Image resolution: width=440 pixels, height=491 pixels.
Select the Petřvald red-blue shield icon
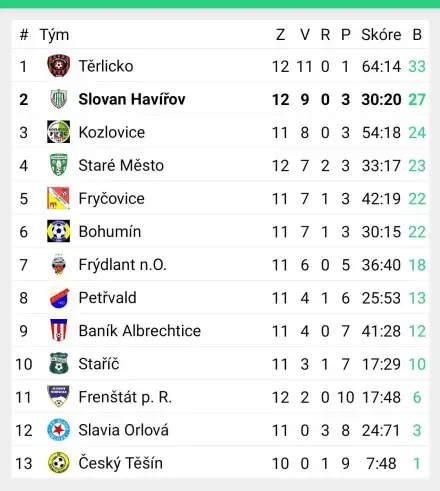click(x=58, y=297)
